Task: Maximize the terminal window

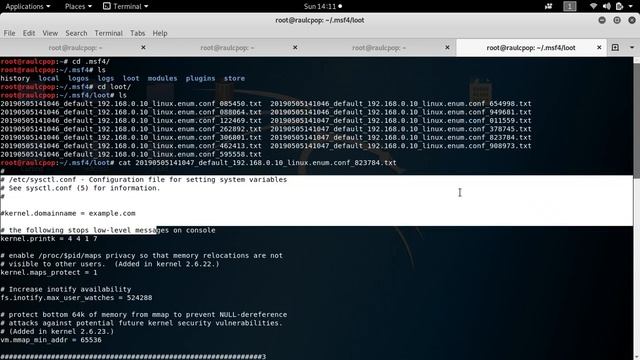Action: [617, 20]
